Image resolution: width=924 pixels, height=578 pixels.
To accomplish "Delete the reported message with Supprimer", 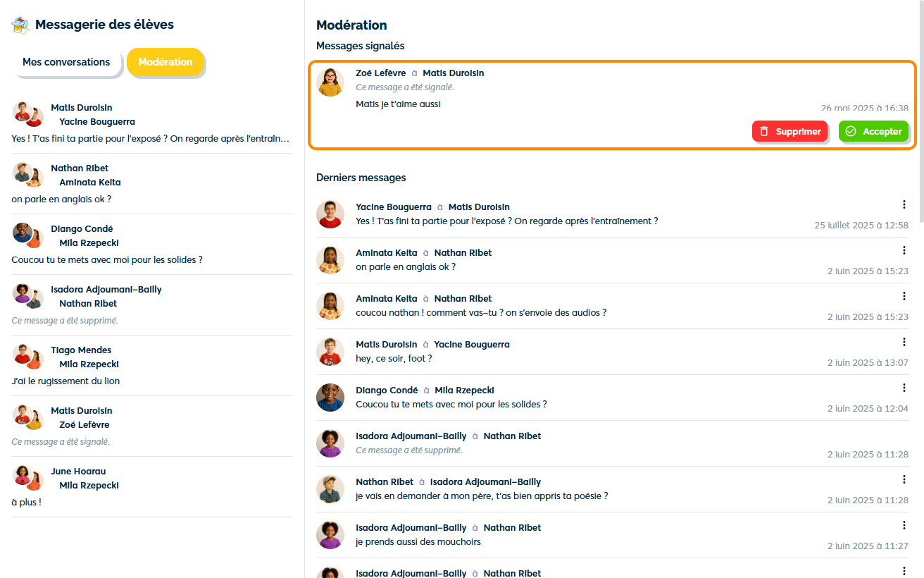I will (789, 132).
